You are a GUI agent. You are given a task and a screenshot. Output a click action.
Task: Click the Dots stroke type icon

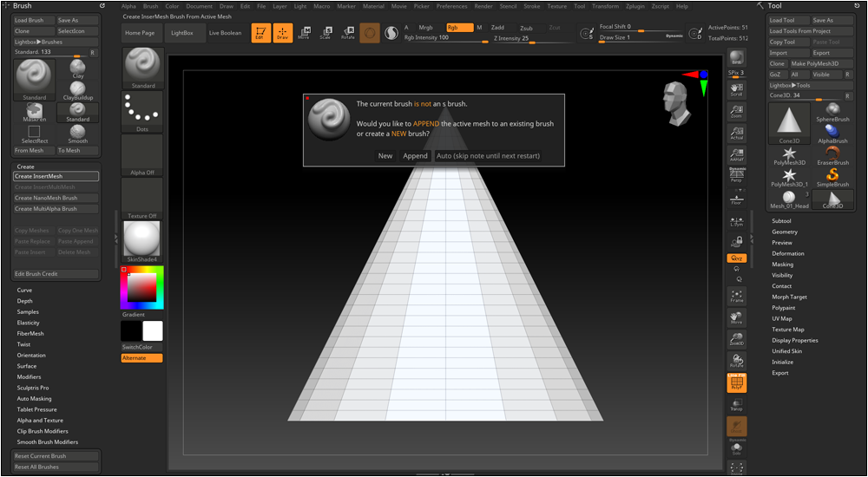(143, 108)
